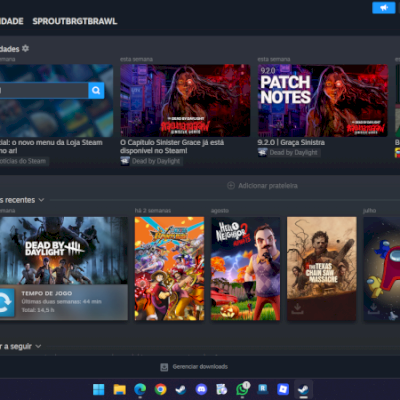Click the blue search magnifier button
Image resolution: width=400 pixels, height=400 pixels.
click(x=96, y=90)
